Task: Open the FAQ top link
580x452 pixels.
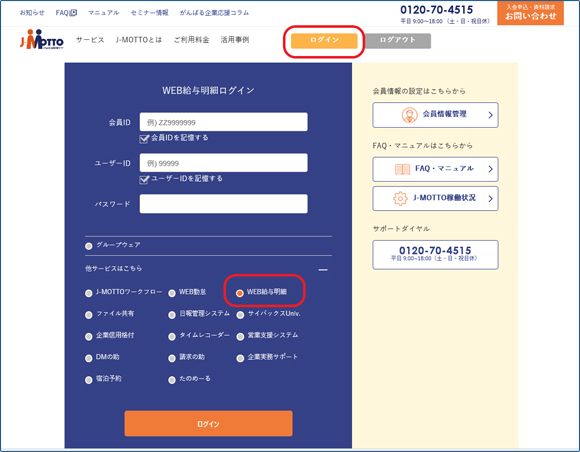Action: pyautogui.click(x=62, y=13)
